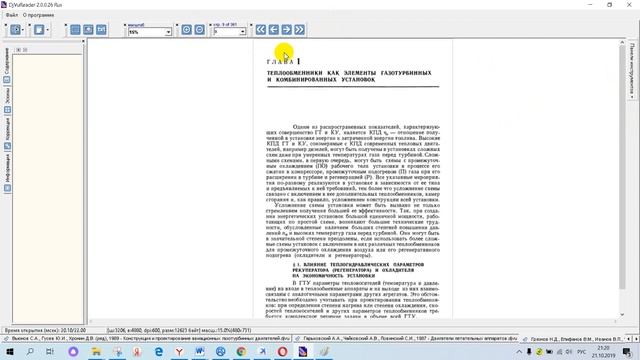Open the Панели инструментов side panel

(x=632, y=70)
